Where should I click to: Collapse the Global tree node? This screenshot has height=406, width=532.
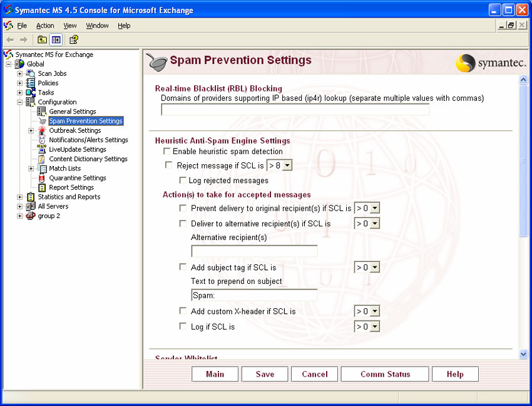(9, 64)
